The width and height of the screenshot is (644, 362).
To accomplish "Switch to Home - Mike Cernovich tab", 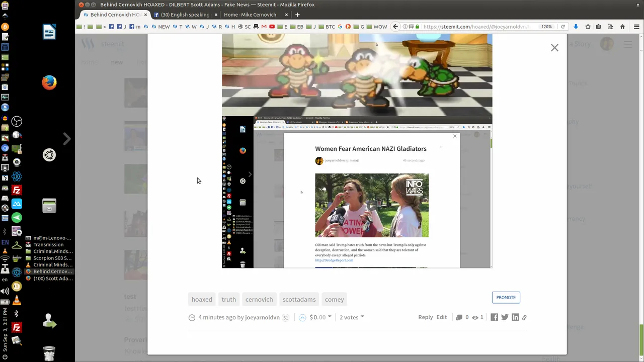I will click(x=250, y=15).
